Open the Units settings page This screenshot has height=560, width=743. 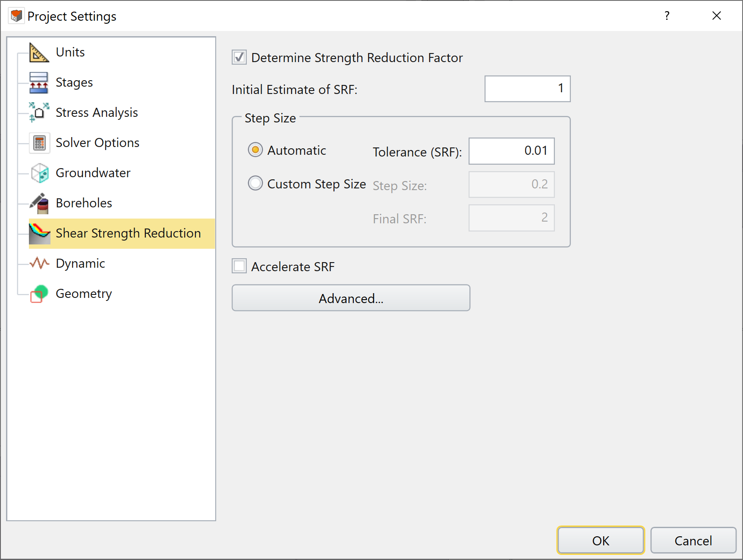pos(70,52)
